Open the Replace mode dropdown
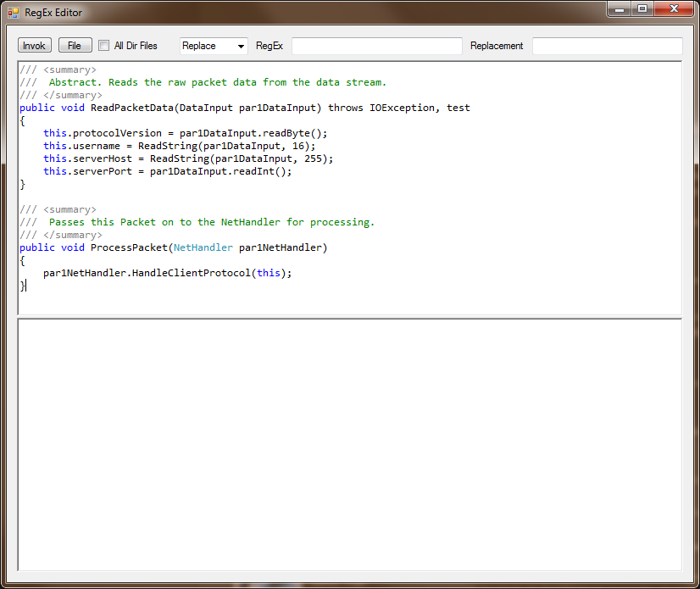Image resolution: width=700 pixels, height=589 pixels. (239, 46)
